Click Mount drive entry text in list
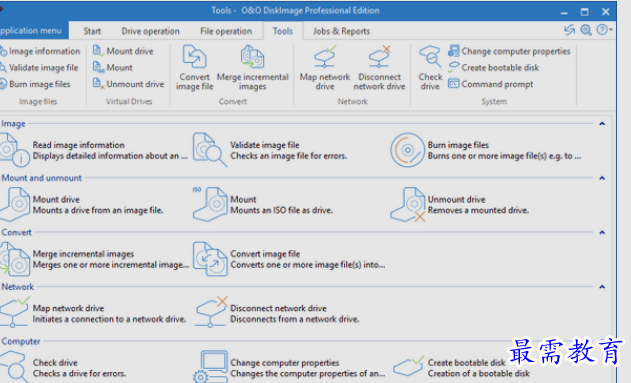This screenshot has height=383, width=631. point(56,199)
